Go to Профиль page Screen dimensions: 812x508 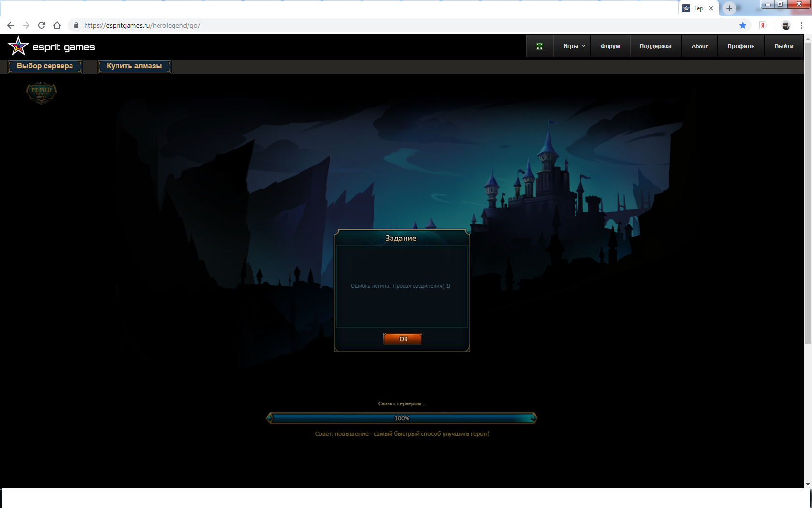(x=740, y=46)
